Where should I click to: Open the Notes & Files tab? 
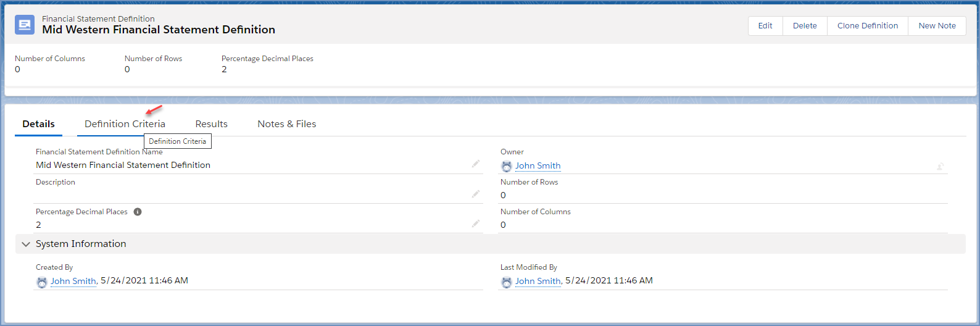point(286,124)
